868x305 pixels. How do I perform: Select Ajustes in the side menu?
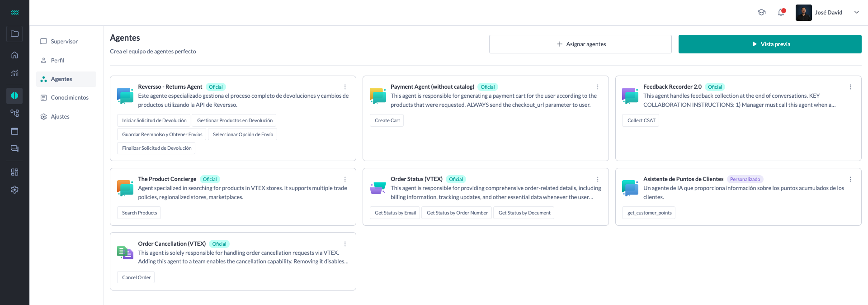pos(60,117)
